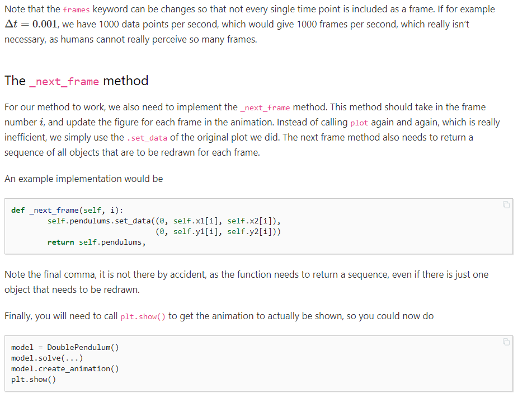Copy the DoublePendulum model code block
The height and width of the screenshot is (397, 532).
506,342
